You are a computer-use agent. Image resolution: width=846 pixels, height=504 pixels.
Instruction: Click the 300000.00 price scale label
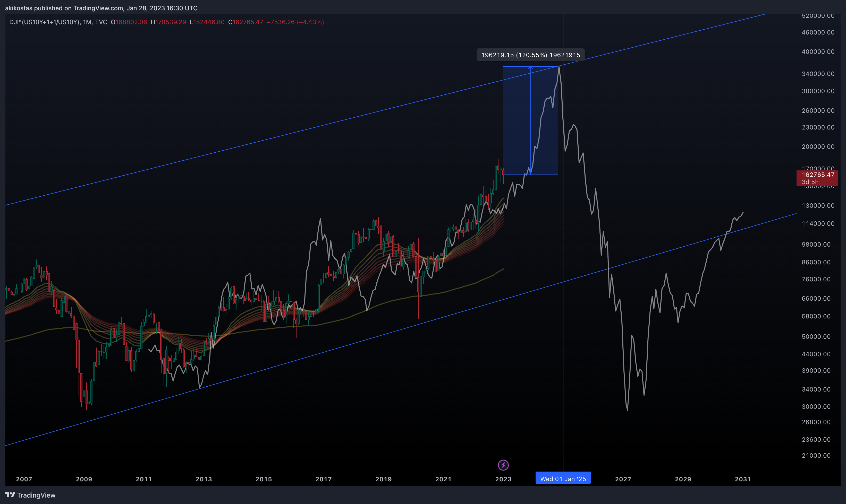(x=818, y=91)
